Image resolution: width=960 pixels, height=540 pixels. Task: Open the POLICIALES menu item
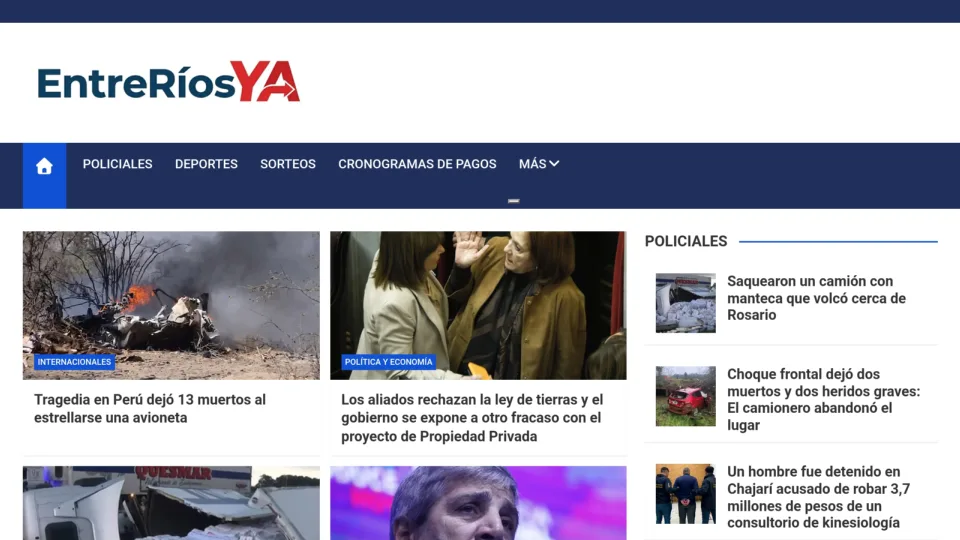pyautogui.click(x=118, y=164)
